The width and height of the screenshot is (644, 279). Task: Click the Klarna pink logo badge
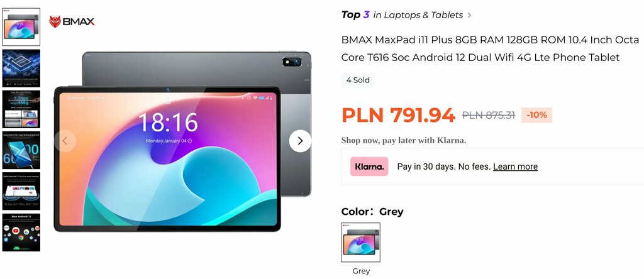point(369,167)
